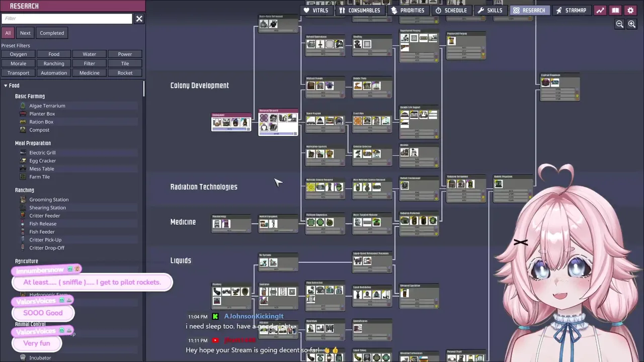Toggle the All research filter

pos(8,33)
